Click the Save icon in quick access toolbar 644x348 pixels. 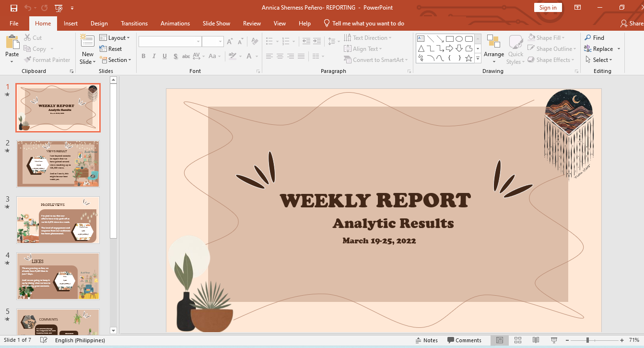[14, 8]
